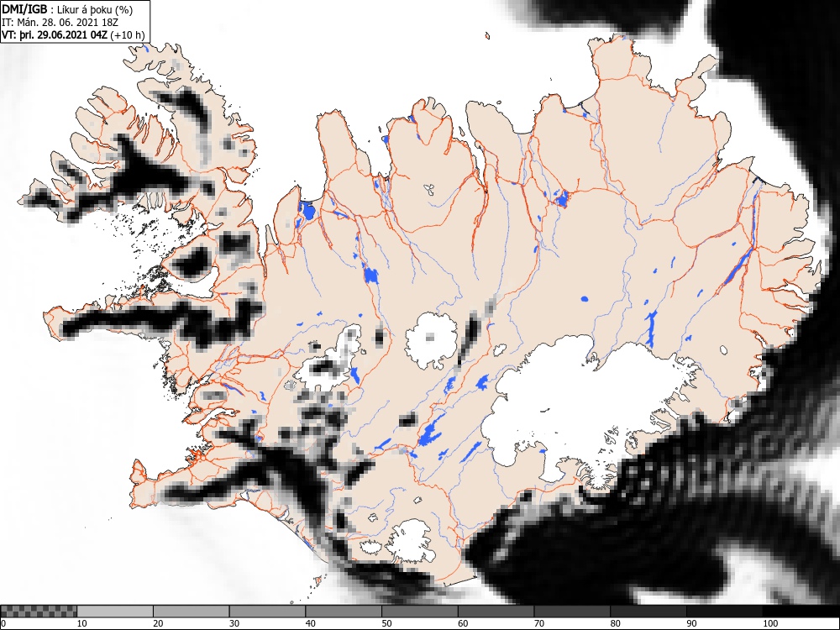
Task: Click the 10-20% light gray legend swatch
Action: [x=115, y=612]
